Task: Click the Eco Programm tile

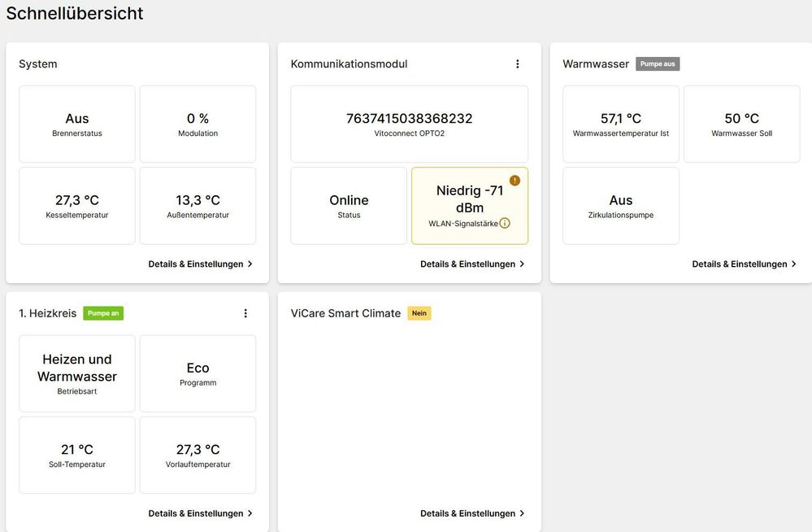Action: coord(198,373)
